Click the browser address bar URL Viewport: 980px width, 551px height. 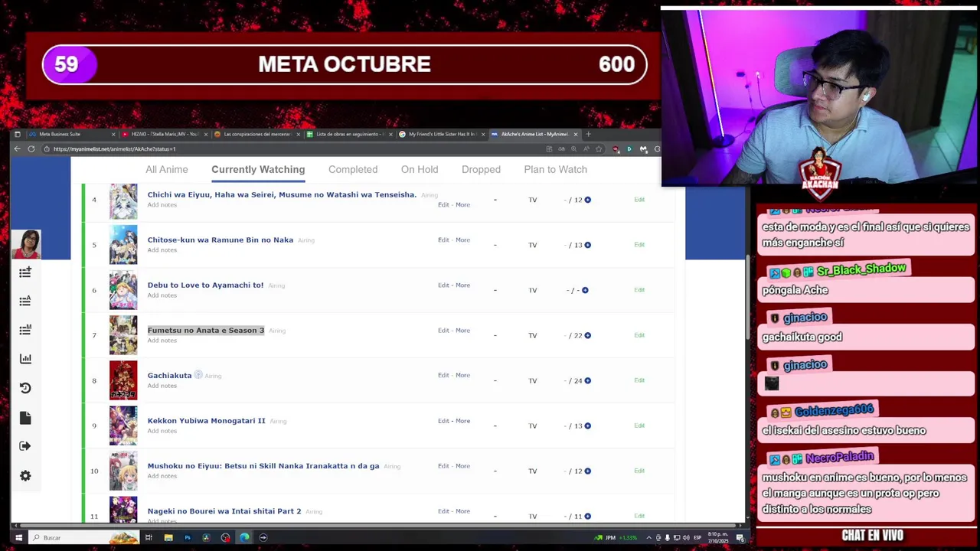coord(115,149)
